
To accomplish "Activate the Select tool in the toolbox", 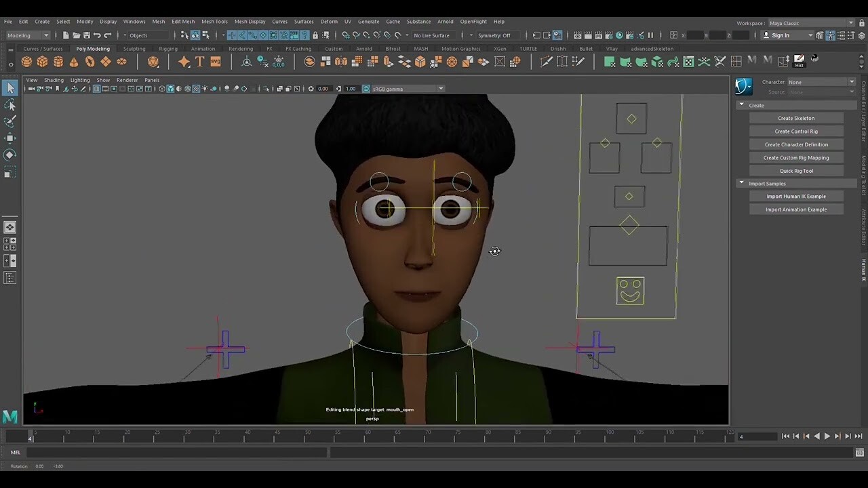I will pos(9,88).
